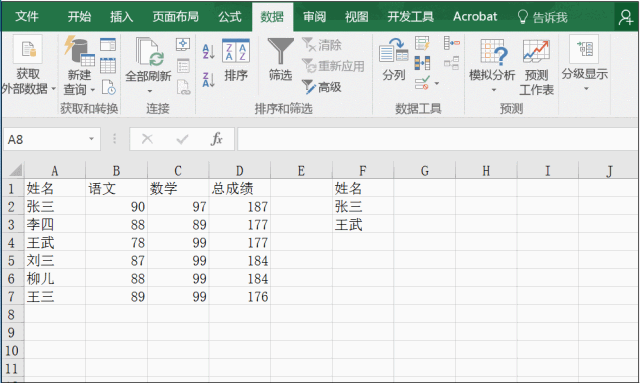640x383 pixels.
Task: Switch to the 视图 (View) tab
Action: click(356, 17)
